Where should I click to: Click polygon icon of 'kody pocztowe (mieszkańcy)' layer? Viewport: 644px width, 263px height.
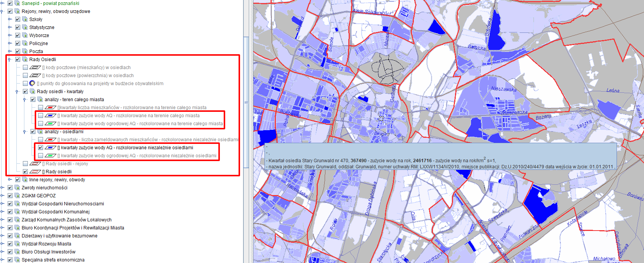coord(35,68)
